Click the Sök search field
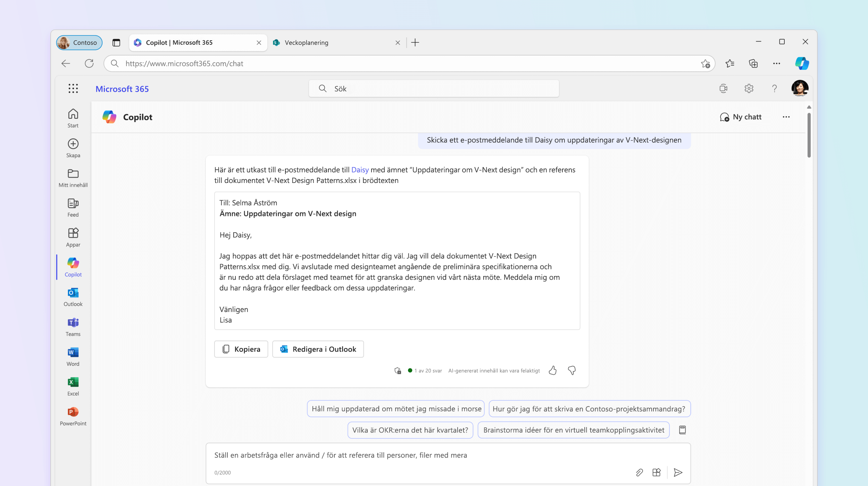The width and height of the screenshot is (868, 486). click(434, 89)
